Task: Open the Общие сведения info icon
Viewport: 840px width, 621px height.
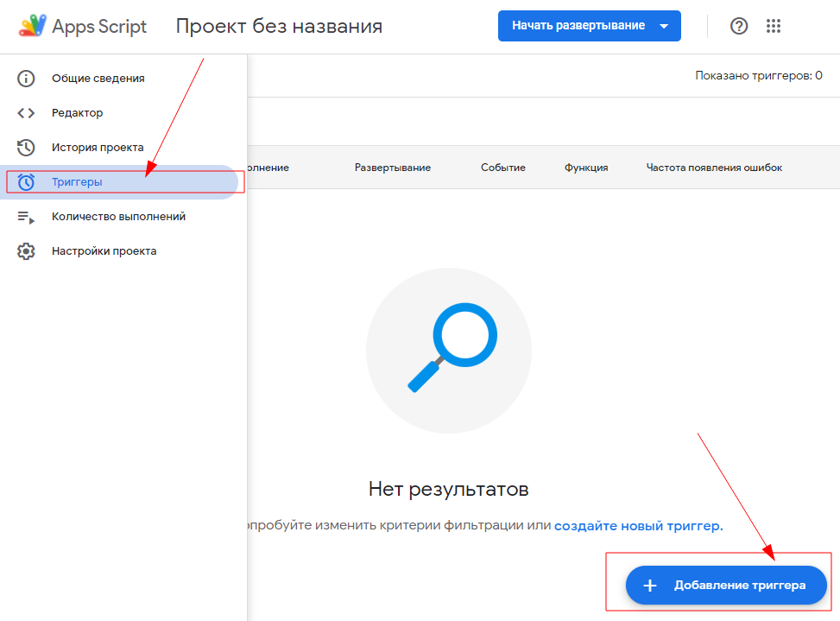Action: tap(26, 78)
